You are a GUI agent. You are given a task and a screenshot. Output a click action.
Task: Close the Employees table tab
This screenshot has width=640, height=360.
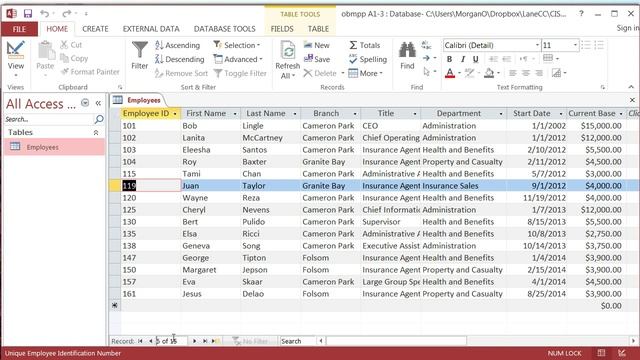tap(632, 100)
